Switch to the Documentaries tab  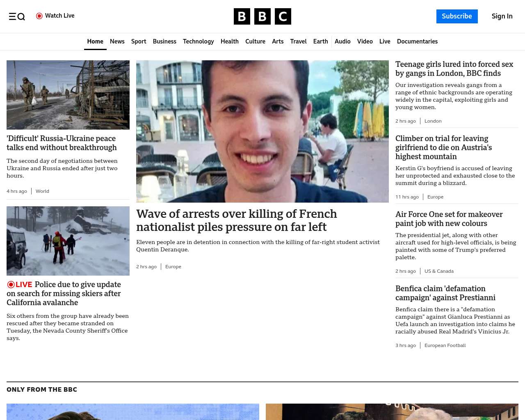click(417, 41)
